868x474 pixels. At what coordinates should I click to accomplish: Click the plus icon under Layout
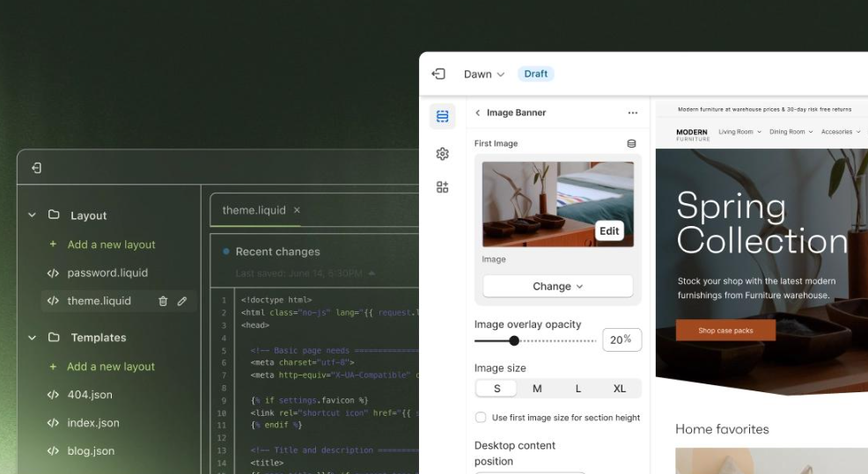click(x=53, y=244)
